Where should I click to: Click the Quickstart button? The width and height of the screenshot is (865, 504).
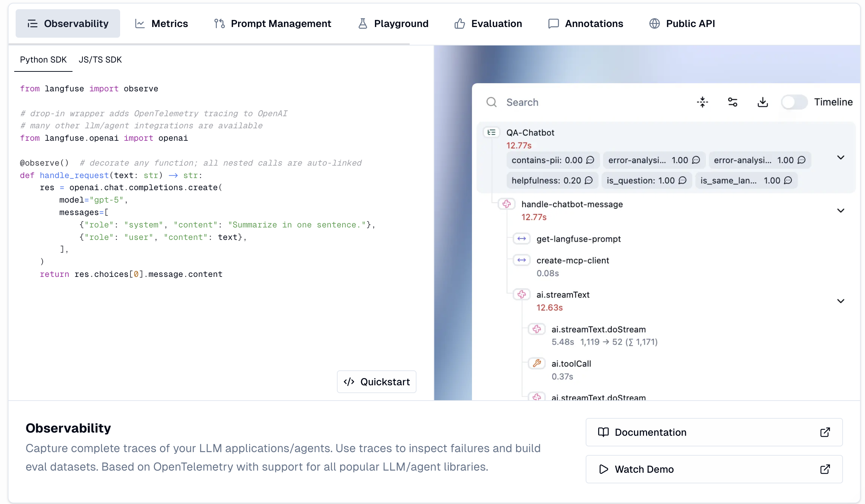pyautogui.click(x=376, y=382)
